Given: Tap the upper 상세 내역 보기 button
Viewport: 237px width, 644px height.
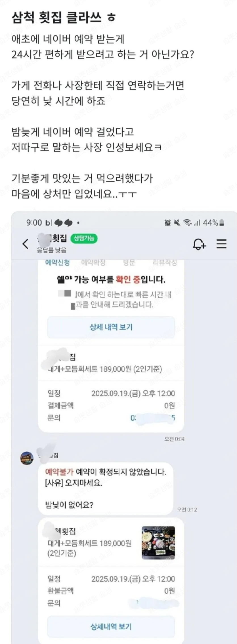Looking at the screenshot, I should click(x=111, y=327).
